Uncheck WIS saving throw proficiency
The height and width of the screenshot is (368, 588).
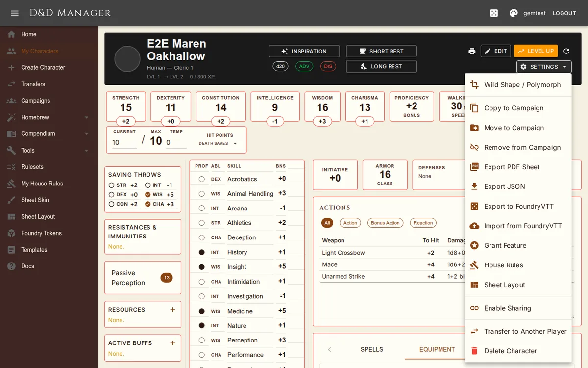point(148,195)
